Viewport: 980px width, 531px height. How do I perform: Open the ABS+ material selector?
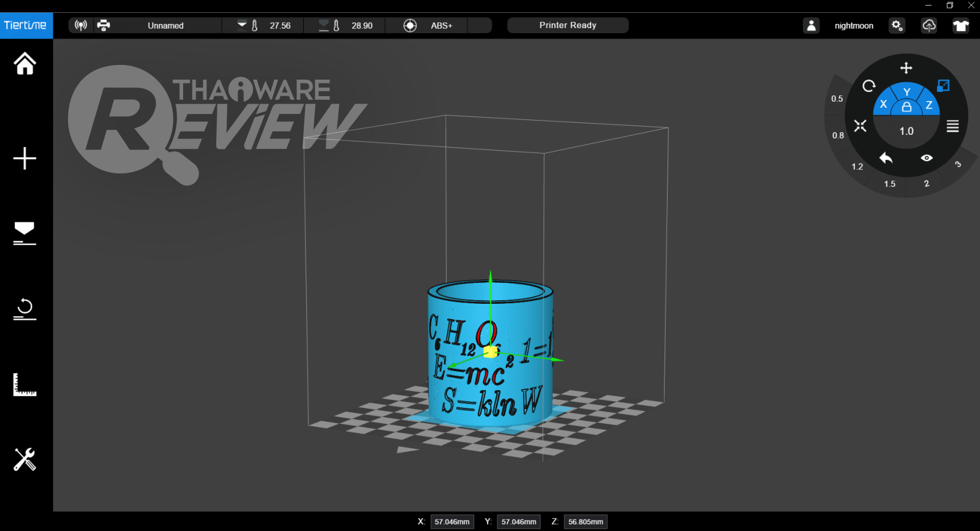[x=442, y=26]
